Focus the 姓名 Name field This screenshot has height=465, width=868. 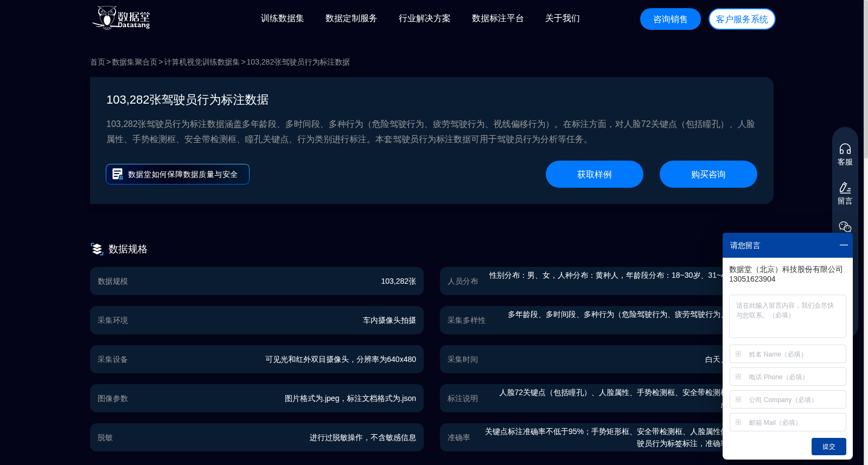click(788, 354)
